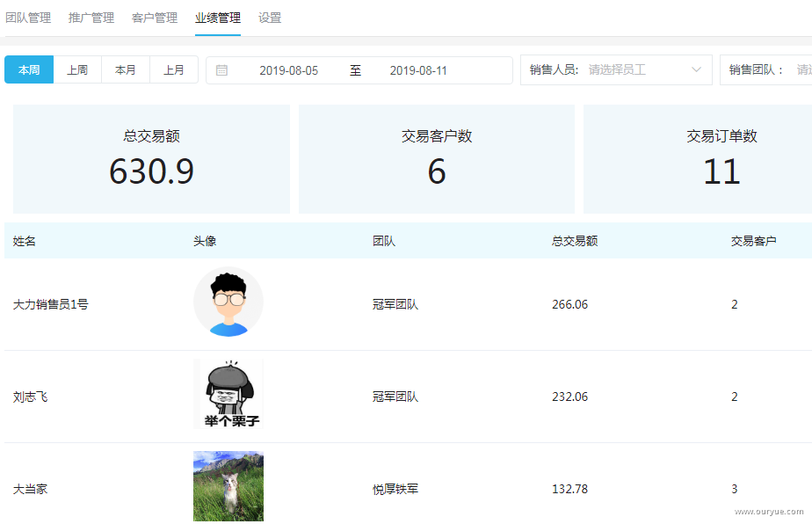Select the 本周 time filter

pos(29,69)
